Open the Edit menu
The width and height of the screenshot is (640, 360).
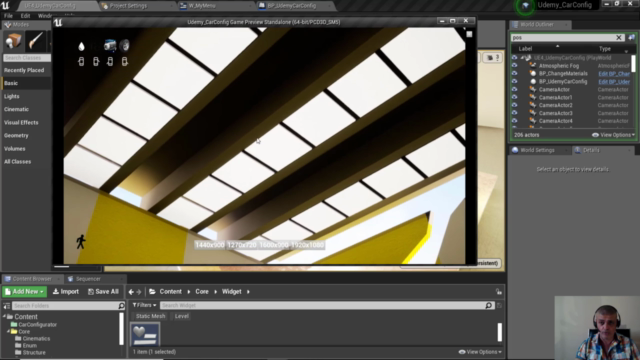click(25, 16)
